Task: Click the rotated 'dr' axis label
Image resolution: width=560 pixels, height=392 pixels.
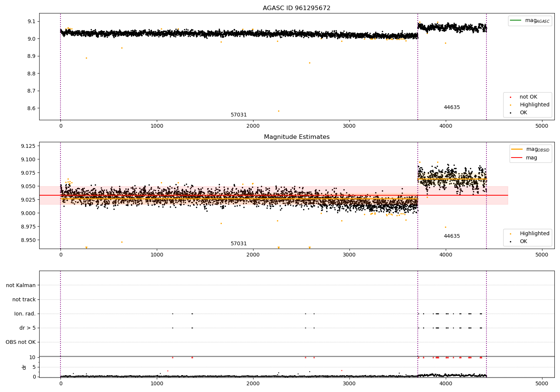Action: click(x=24, y=367)
